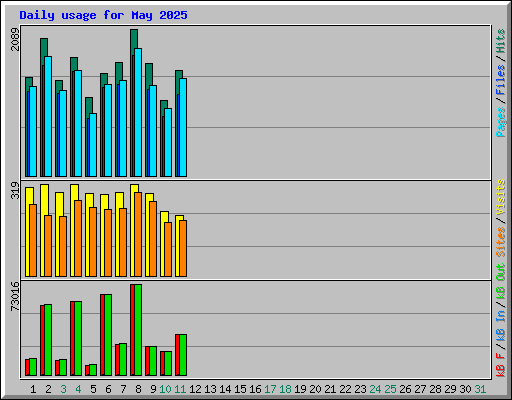
Task: Click day 9 on the x-axis
Action: pyautogui.click(x=153, y=389)
